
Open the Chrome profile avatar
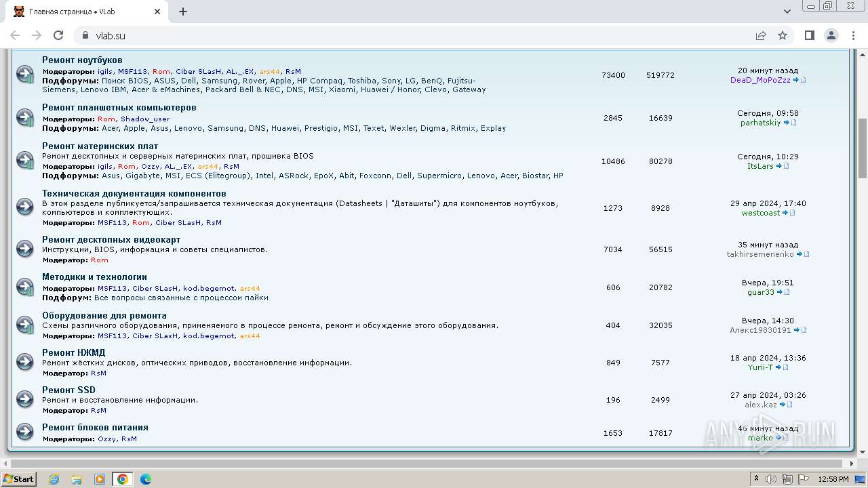click(831, 35)
